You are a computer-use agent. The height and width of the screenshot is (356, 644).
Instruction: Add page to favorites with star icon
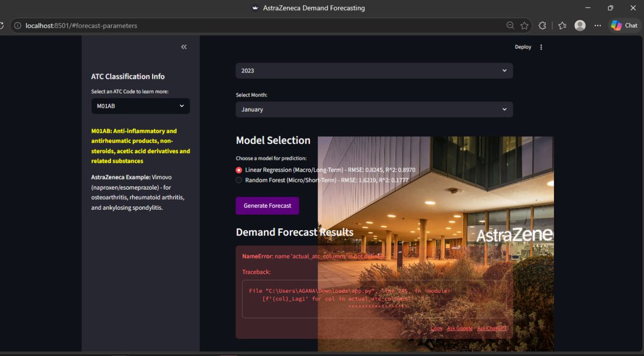coord(524,26)
